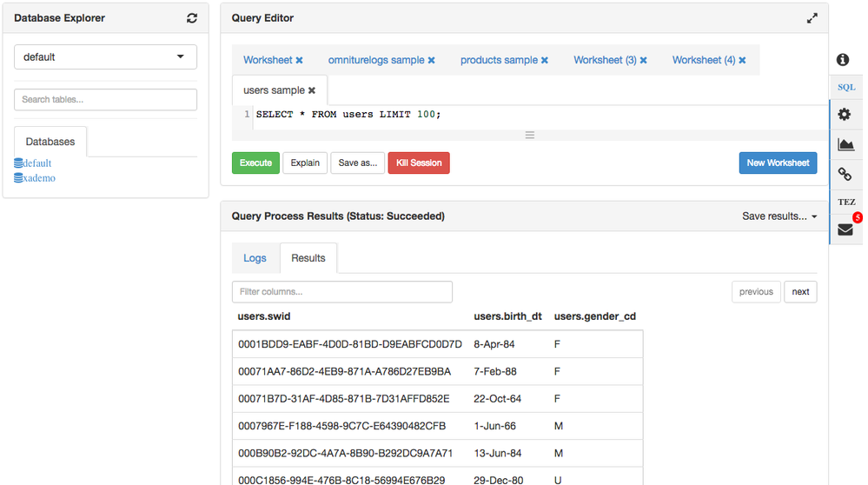Open the settings gear in sidebar

point(845,115)
